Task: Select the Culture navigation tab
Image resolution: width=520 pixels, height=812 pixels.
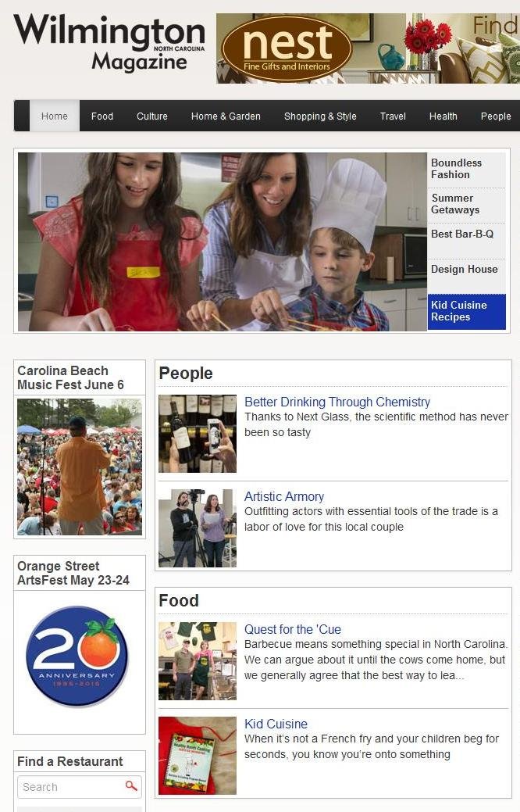Action: click(x=152, y=116)
